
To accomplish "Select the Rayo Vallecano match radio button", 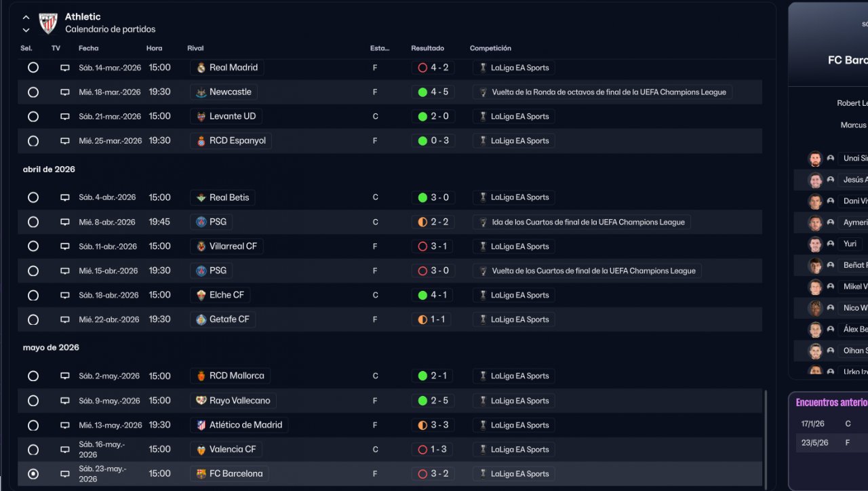I will [33, 401].
